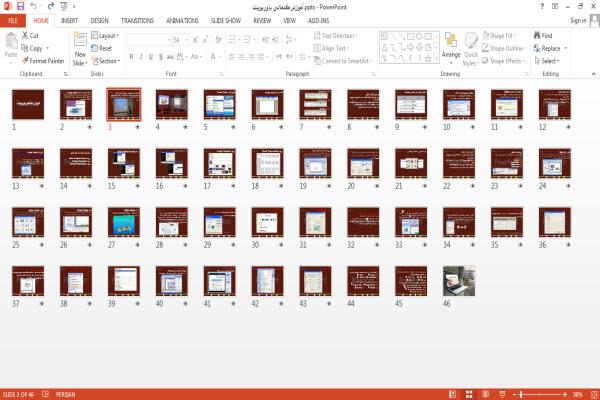
Task: Toggle Align Left paragraph alignment
Action: (232, 57)
